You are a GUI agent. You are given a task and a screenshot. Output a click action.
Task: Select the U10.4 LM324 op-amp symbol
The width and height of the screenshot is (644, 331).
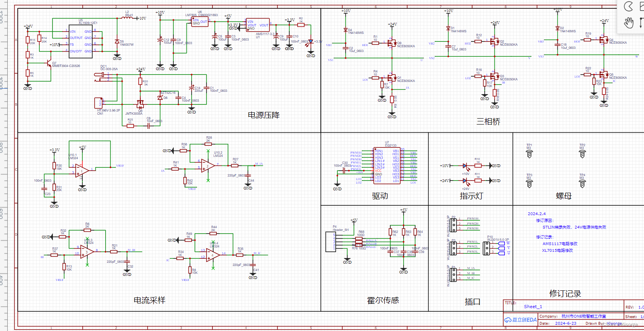pos(213,255)
